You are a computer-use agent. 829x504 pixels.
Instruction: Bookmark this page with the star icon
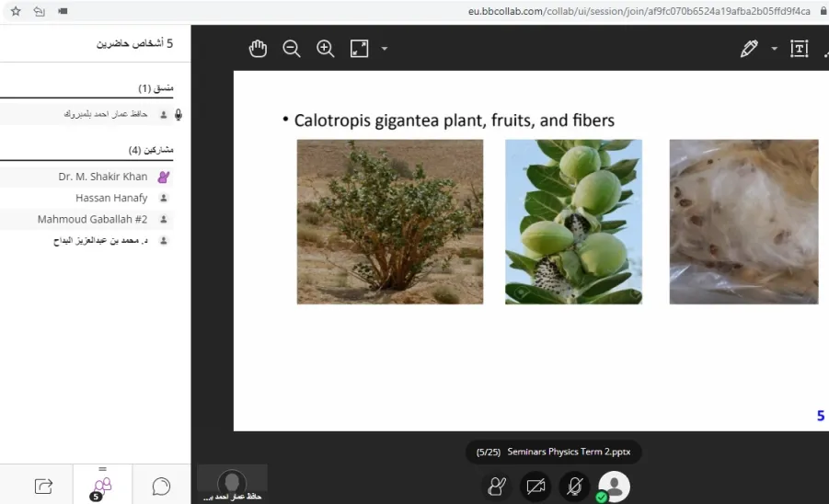tap(16, 11)
